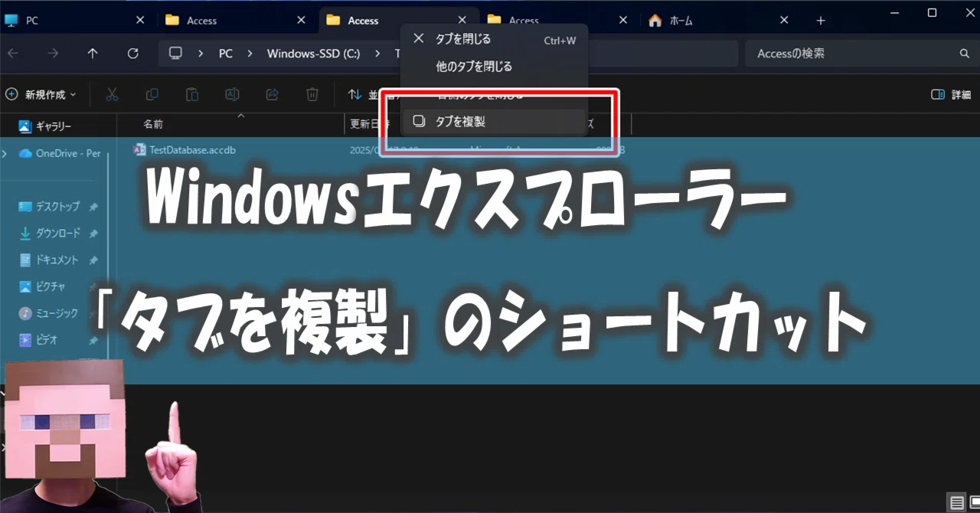Image resolution: width=980 pixels, height=513 pixels.
Task: Click the pin icon next to ピクチャ
Action: [x=93, y=286]
